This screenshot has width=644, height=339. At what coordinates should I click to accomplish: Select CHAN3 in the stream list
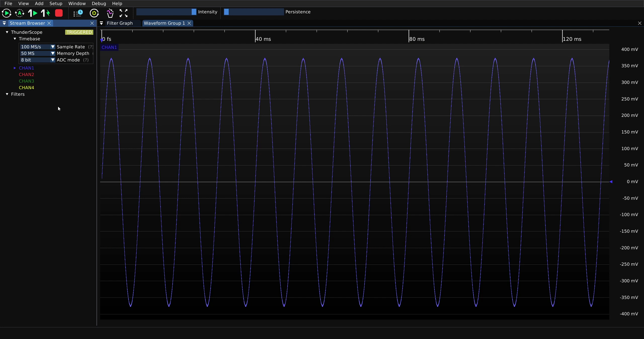(26, 81)
